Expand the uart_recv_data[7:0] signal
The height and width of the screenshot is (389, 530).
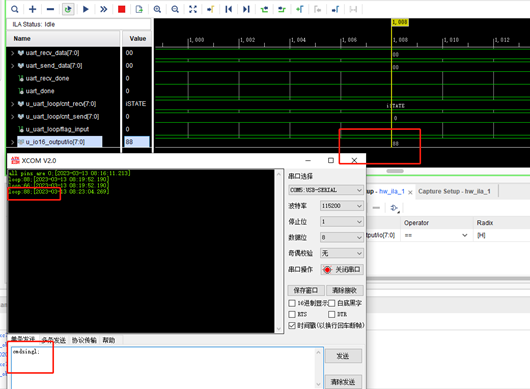(13, 53)
